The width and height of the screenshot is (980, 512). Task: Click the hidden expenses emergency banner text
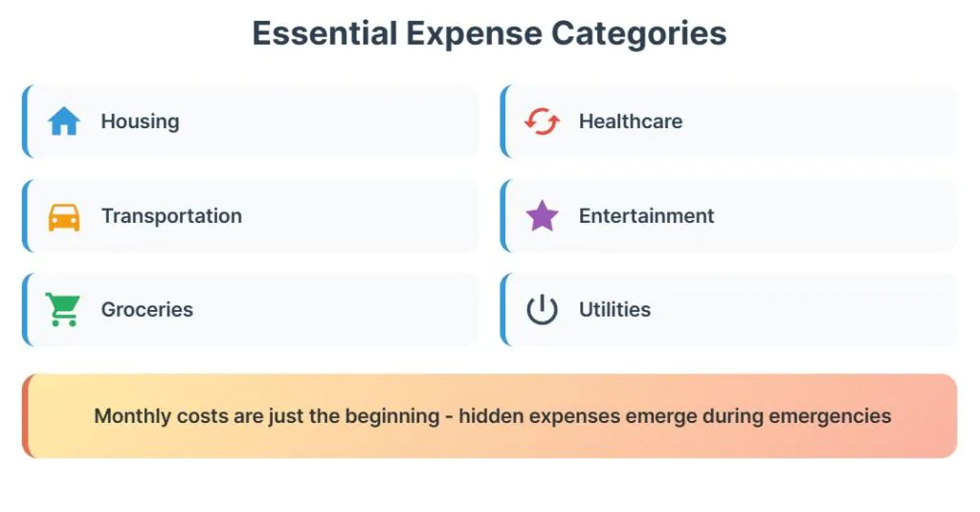[493, 416]
